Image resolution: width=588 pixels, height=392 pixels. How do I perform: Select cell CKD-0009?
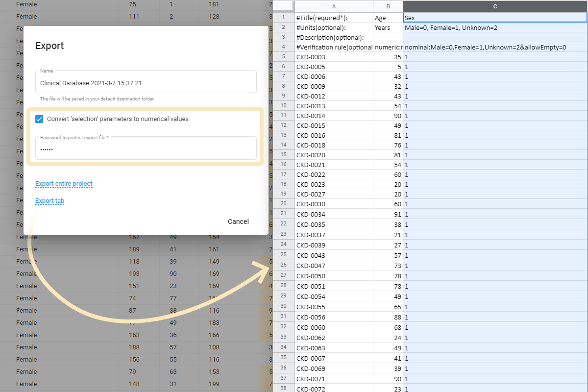[334, 86]
